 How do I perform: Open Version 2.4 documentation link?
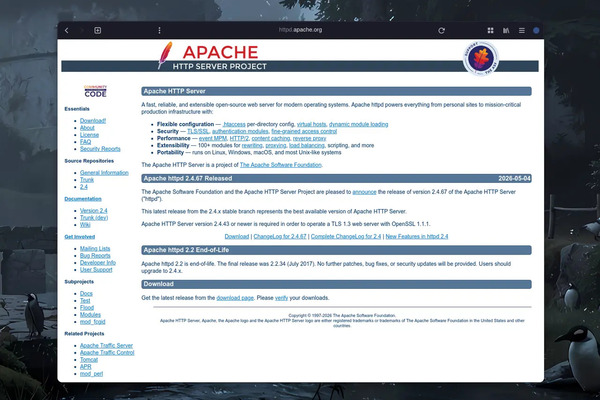(93, 211)
